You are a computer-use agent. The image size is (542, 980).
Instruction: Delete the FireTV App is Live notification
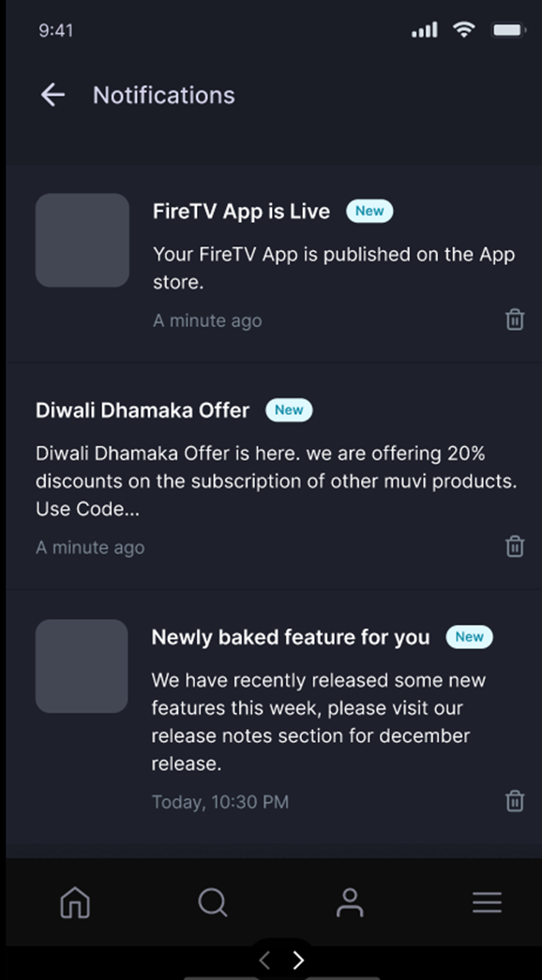point(515,319)
